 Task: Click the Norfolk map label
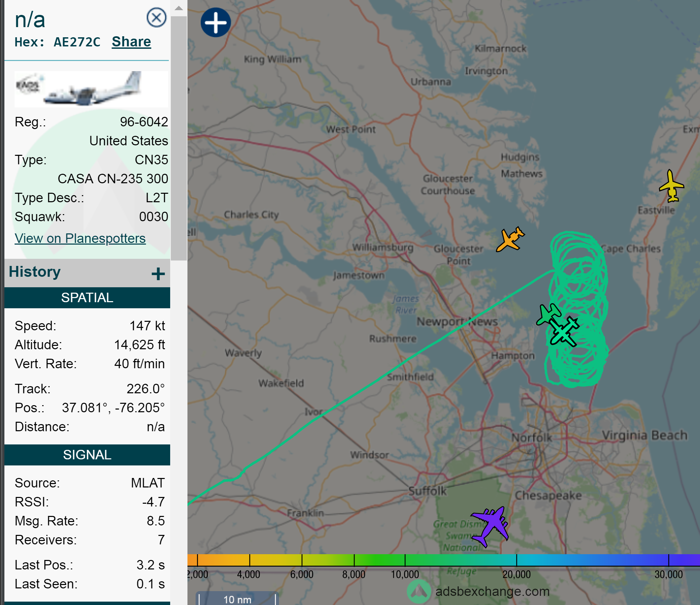[531, 437]
